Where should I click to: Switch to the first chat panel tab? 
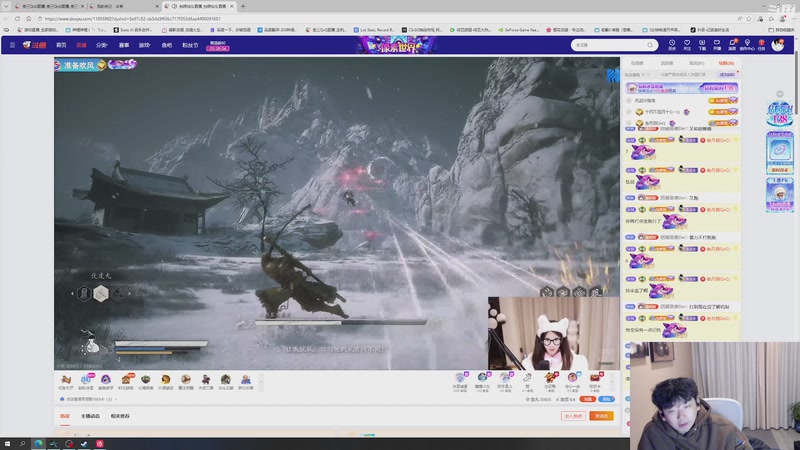[x=637, y=63]
